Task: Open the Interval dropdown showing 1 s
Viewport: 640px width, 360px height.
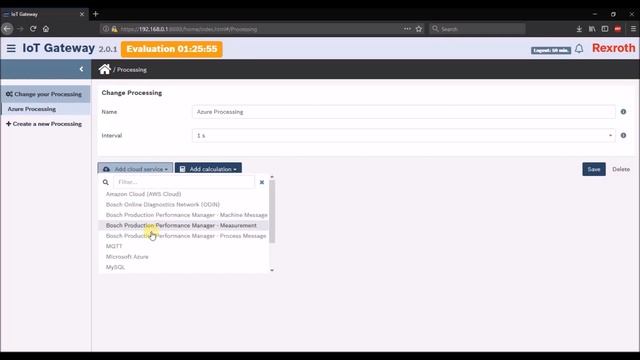Action: (403, 135)
